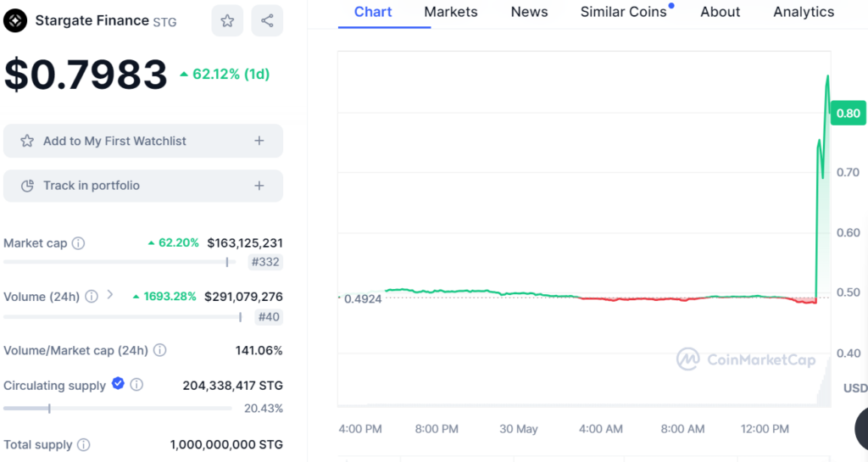
Task: Select the Analytics tab
Action: pyautogui.click(x=804, y=12)
